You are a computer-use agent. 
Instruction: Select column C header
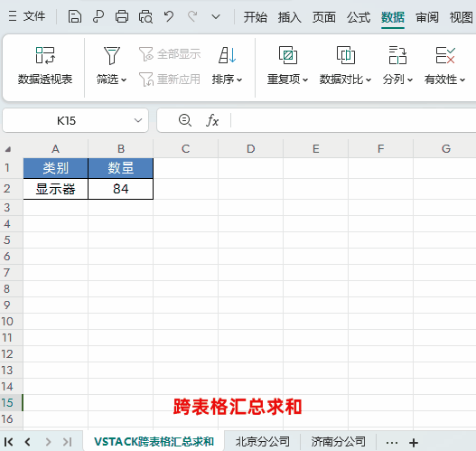186,149
